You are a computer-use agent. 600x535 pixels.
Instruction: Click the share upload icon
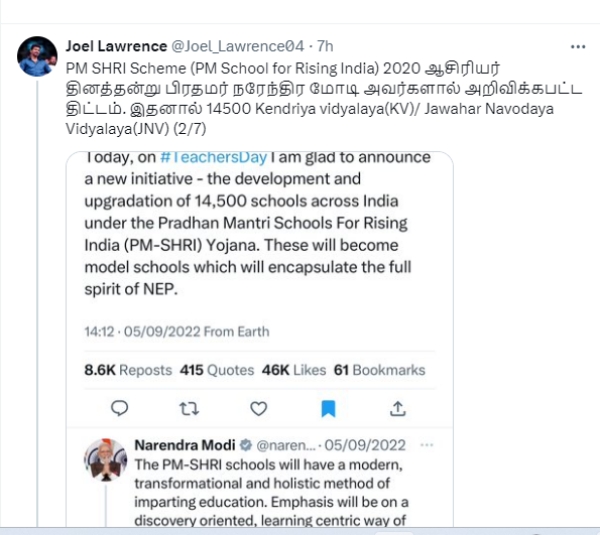coord(398,408)
